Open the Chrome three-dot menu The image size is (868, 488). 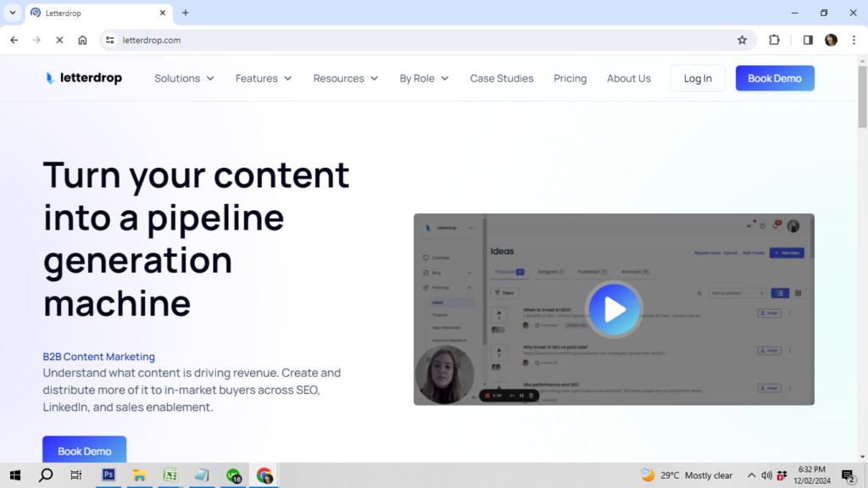click(853, 40)
